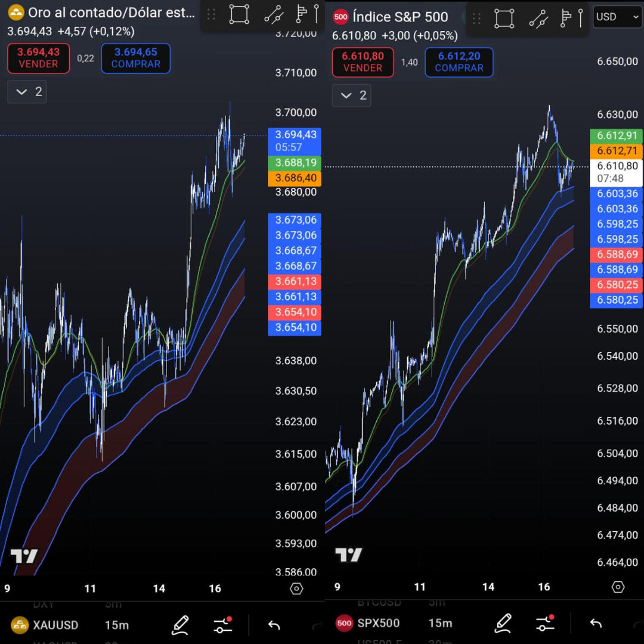Click 3.600,00 on gold price axis
Image resolution: width=644 pixels, height=644 pixels.
296,515
